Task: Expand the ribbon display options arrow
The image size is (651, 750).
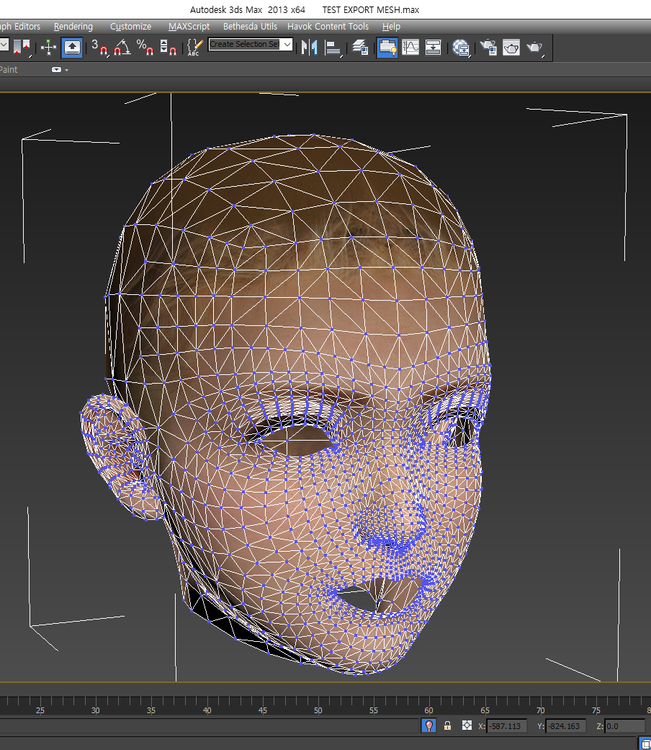Action: pos(66,70)
